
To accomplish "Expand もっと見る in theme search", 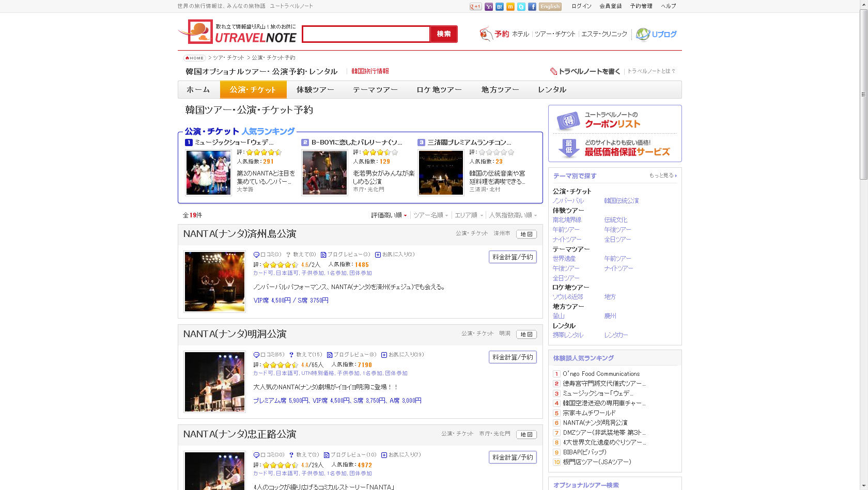I will [x=663, y=176].
